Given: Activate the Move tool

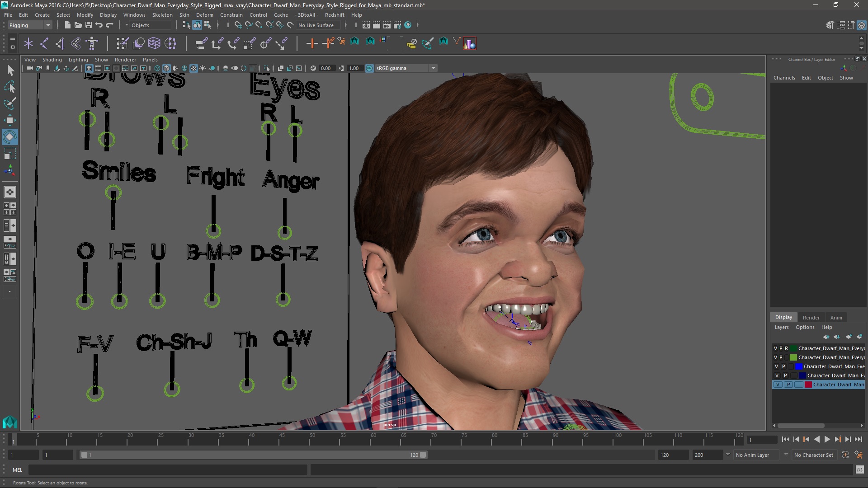Looking at the screenshot, I should coord(10,120).
